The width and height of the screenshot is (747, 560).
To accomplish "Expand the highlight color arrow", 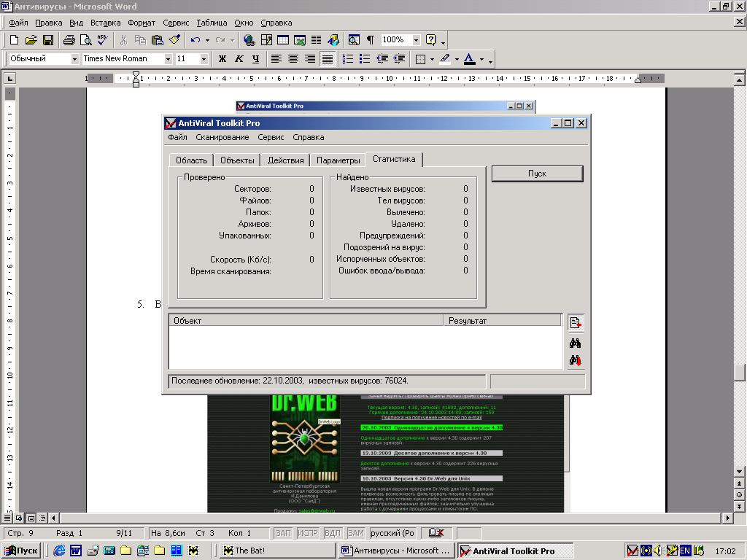I will (457, 59).
